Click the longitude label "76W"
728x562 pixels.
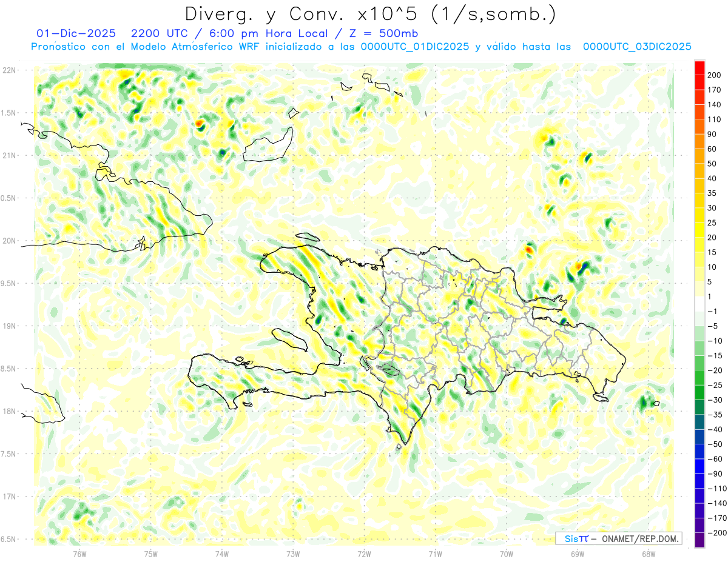click(79, 553)
